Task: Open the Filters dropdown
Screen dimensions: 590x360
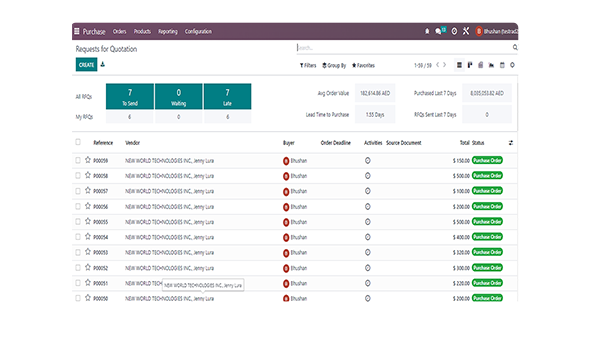Action: click(x=308, y=65)
